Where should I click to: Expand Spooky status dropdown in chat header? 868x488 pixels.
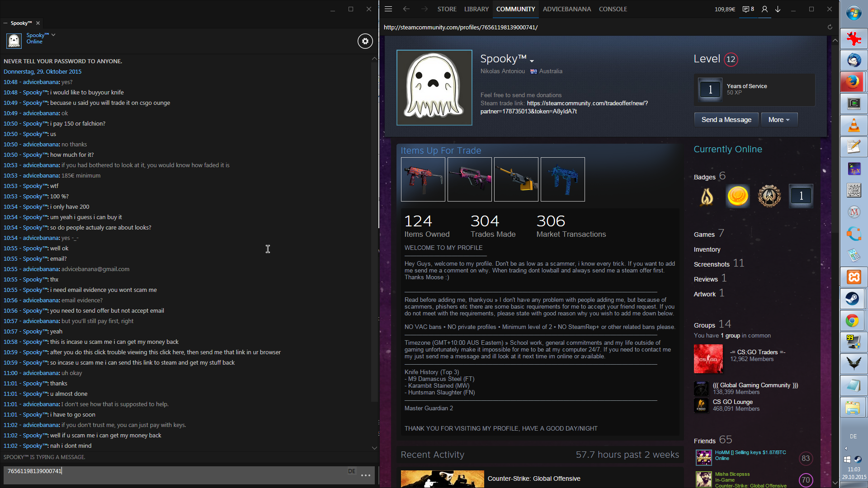click(x=53, y=35)
